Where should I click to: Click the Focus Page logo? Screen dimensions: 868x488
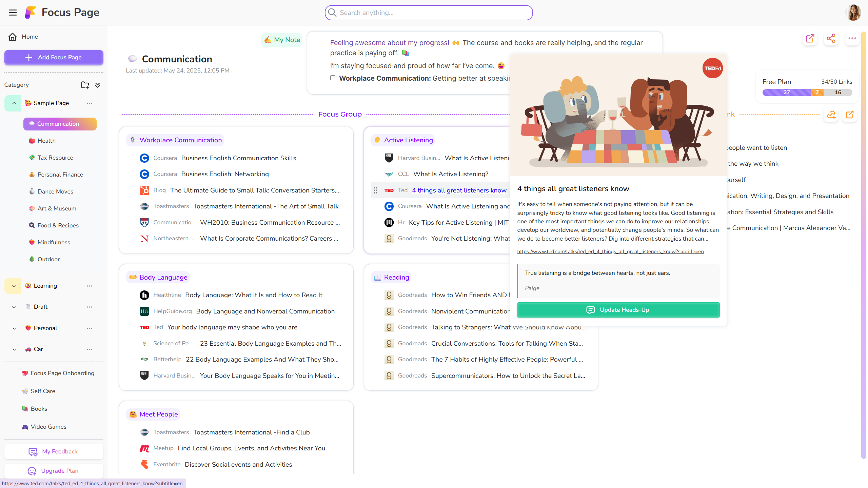pos(30,13)
